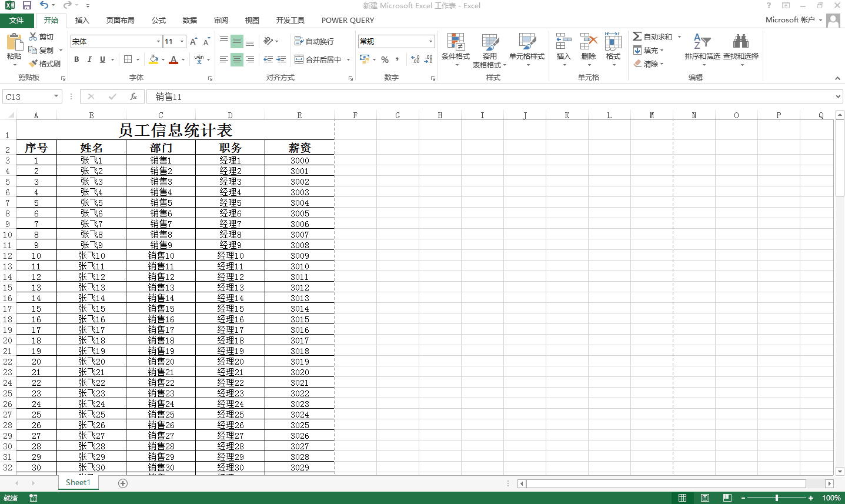Apply percent style format
This screenshot has height=504, width=845.
(385, 59)
